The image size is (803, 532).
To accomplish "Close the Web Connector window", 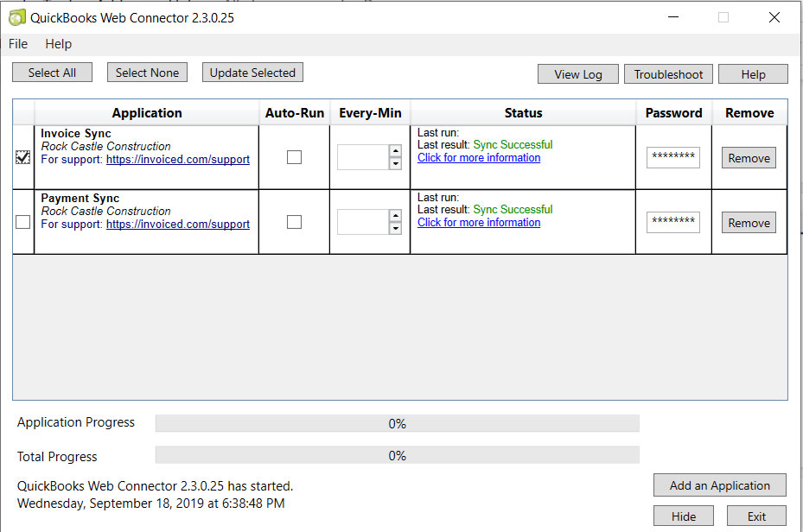I will click(x=774, y=17).
